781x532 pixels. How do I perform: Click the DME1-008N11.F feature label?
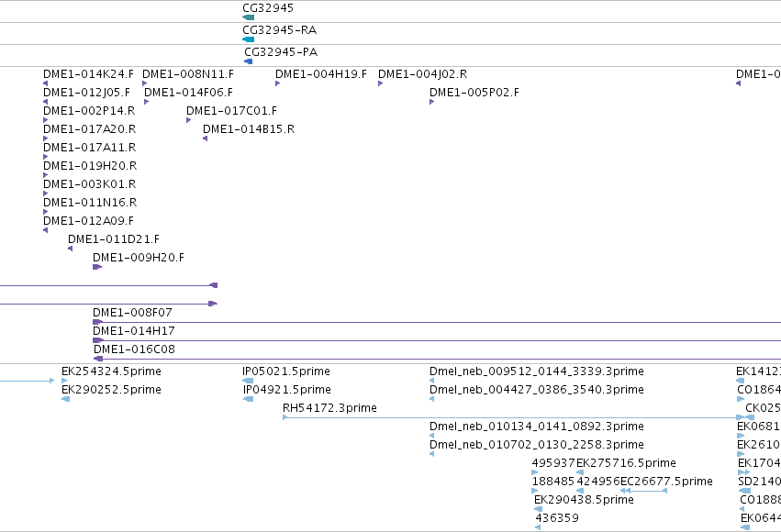pos(188,74)
